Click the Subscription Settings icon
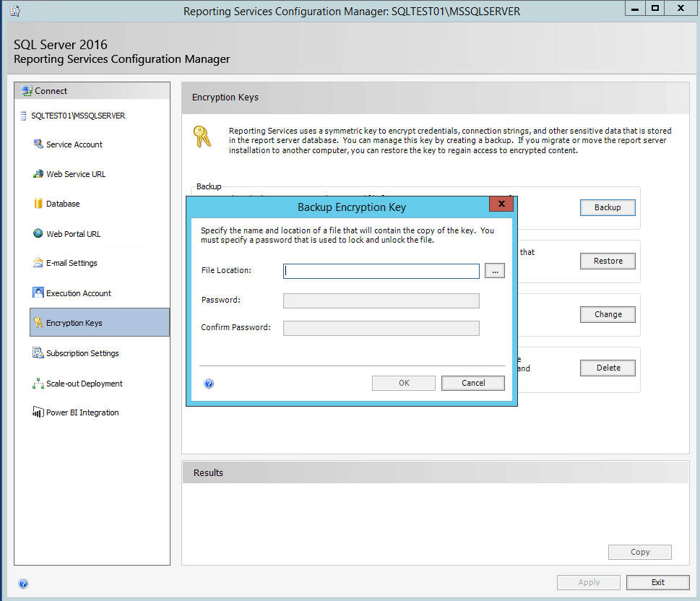700x601 pixels. pos(38,353)
